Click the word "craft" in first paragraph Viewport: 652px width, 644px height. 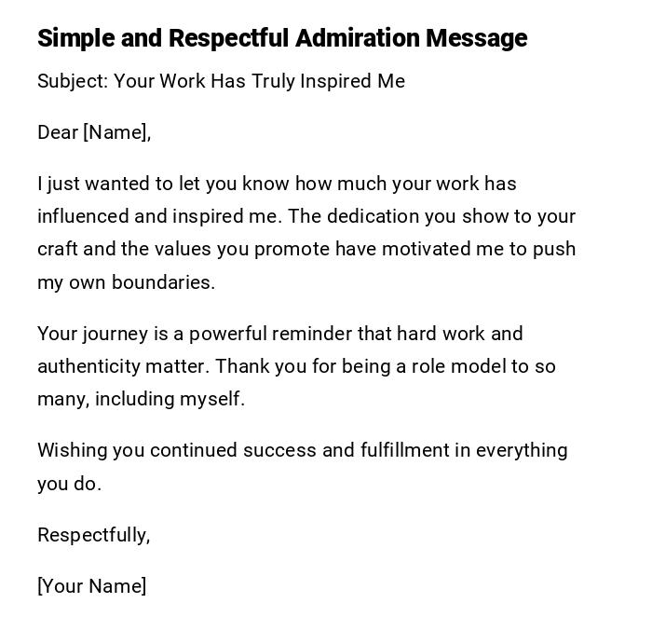pyautogui.click(x=56, y=249)
